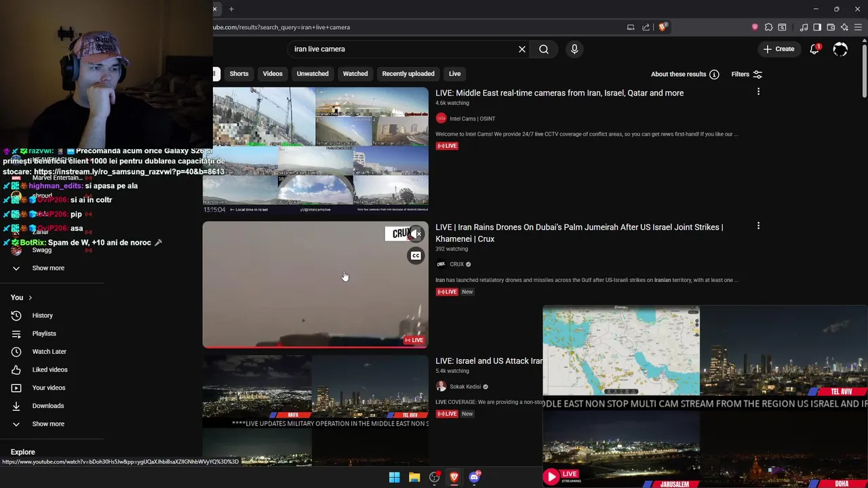Select the Unwatched filter chip
Screen dimensions: 868x488
click(x=313, y=74)
